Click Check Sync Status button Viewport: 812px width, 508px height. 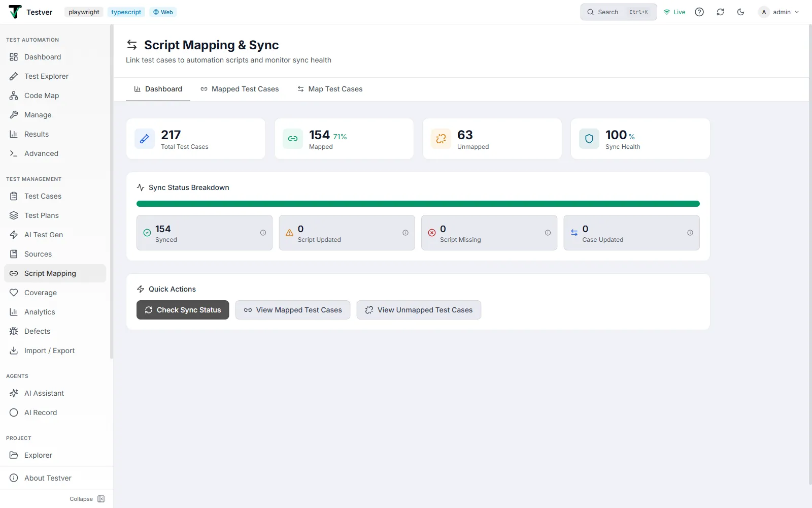point(183,310)
